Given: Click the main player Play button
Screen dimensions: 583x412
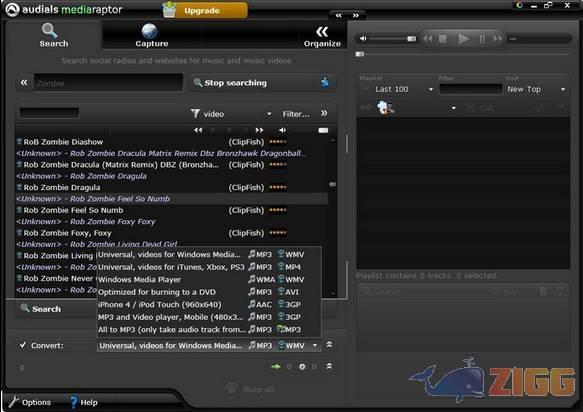Looking at the screenshot, I should point(463,38).
